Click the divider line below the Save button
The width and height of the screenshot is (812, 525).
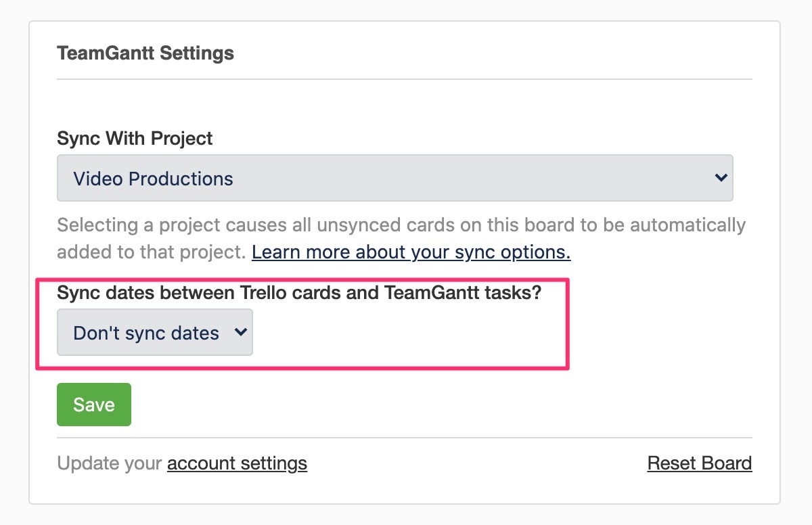(x=404, y=438)
